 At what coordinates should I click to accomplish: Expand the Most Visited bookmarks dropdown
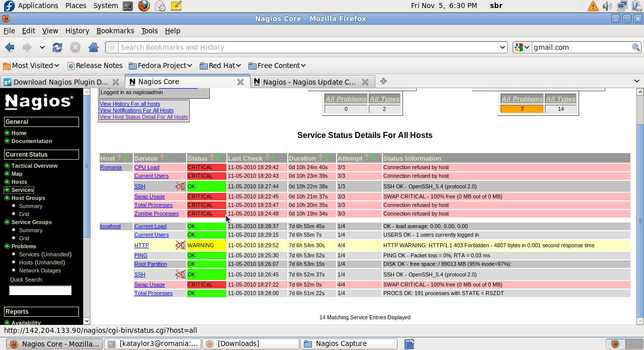[31, 65]
